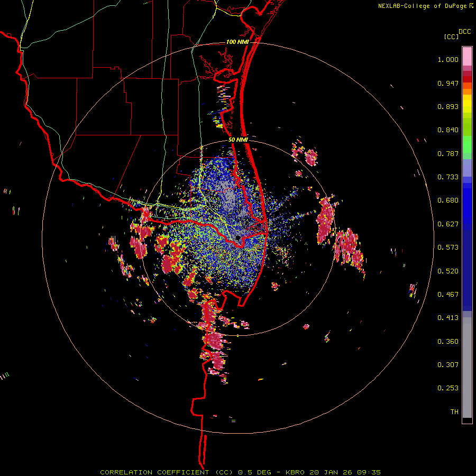The height and width of the screenshot is (476, 476).
Task: Click the 0.253 color scale value
Action: point(448,388)
